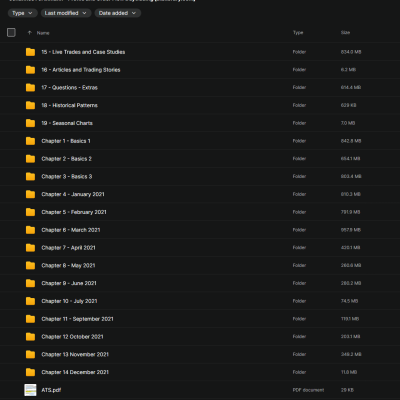Click '74.5 MB' size of Chapter 10
This screenshot has height=400, width=400.
tap(349, 301)
